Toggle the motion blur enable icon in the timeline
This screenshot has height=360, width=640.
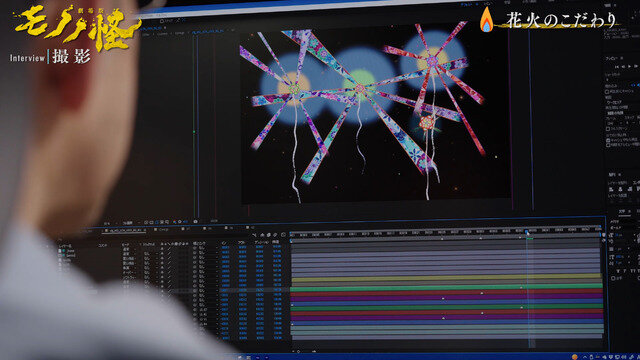pos(275,235)
